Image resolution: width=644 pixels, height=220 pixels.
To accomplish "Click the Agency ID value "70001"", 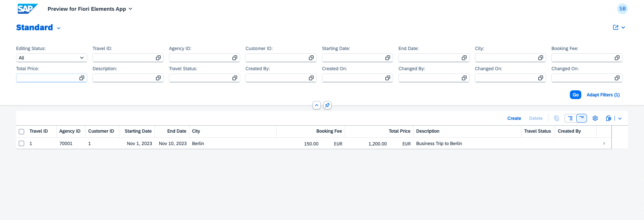I will (x=66, y=143).
